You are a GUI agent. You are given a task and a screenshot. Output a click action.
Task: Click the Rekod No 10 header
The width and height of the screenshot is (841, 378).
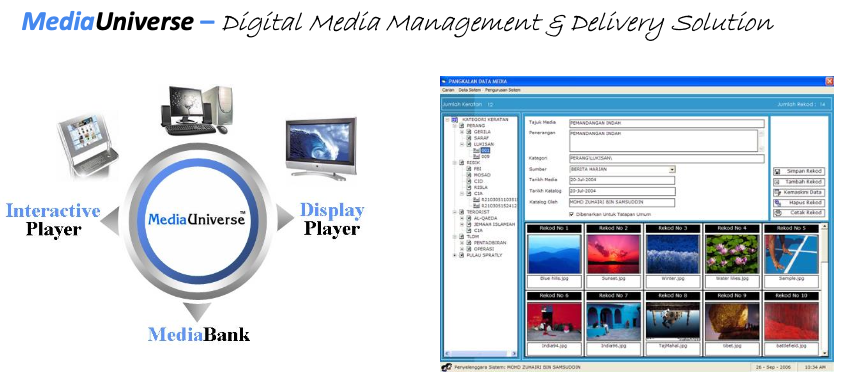(x=792, y=295)
